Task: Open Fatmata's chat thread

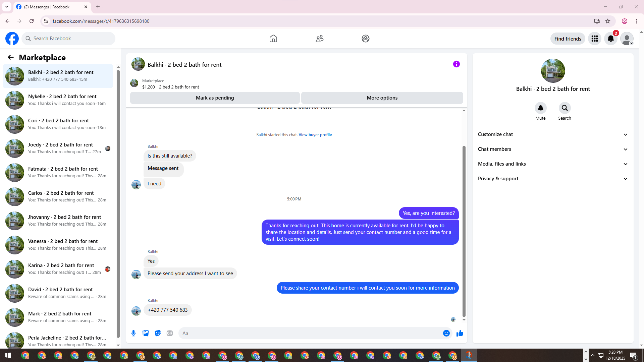Action: [58, 172]
